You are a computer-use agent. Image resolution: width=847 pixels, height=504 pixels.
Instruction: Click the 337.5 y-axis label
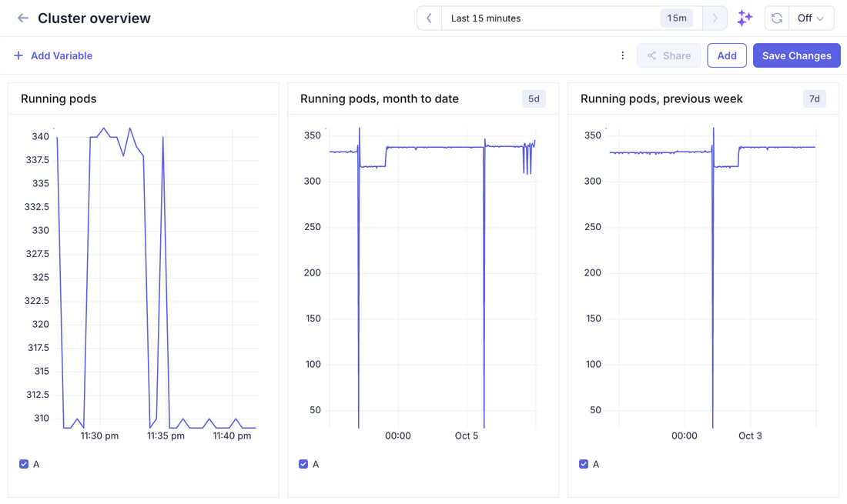click(x=37, y=160)
